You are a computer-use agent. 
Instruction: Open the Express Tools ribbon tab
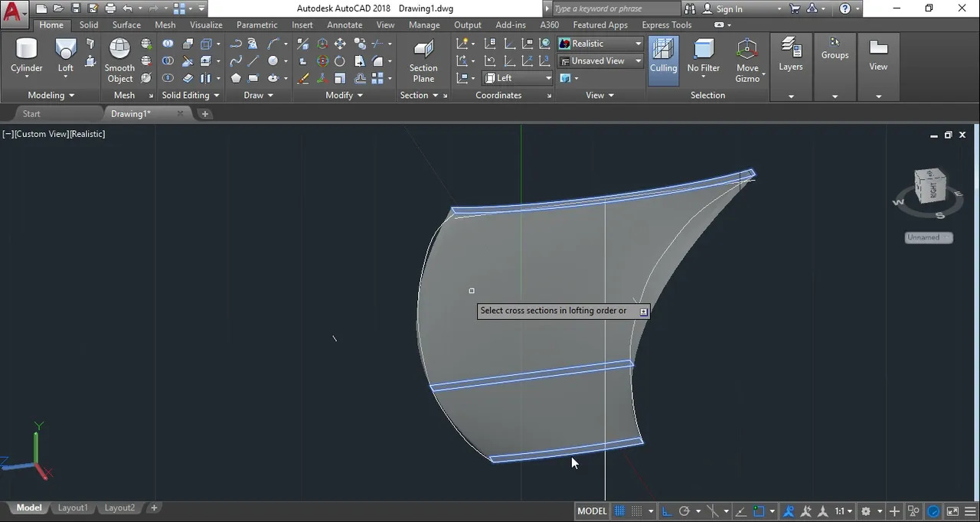click(666, 24)
